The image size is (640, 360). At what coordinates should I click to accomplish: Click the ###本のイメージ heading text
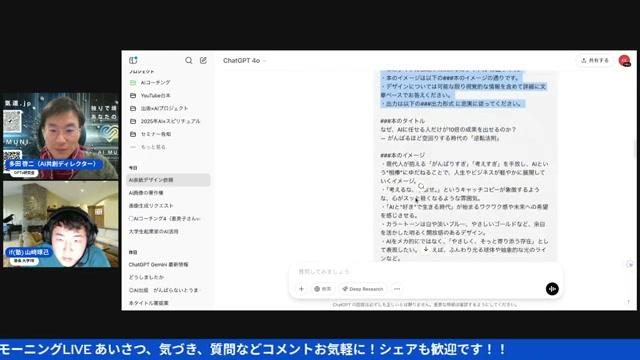pos(402,156)
